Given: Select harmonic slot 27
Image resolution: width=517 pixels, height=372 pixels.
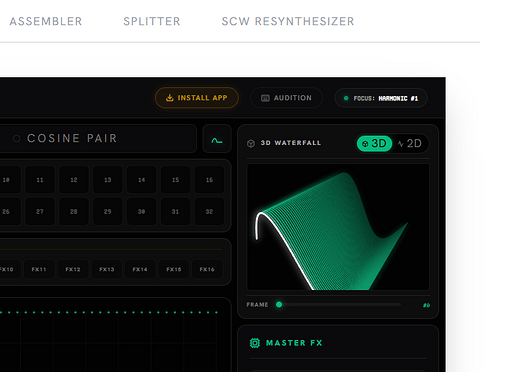Looking at the screenshot, I should pyautogui.click(x=40, y=211).
